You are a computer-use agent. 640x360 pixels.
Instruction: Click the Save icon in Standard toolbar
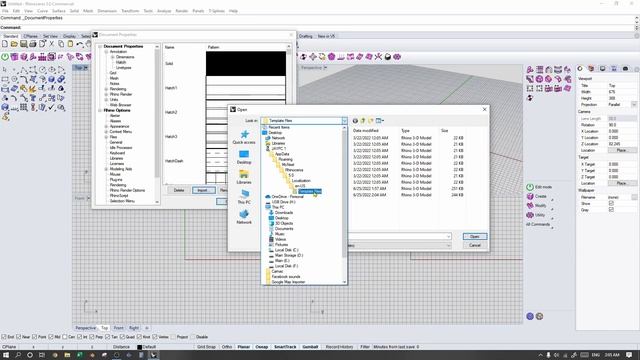tap(24, 44)
